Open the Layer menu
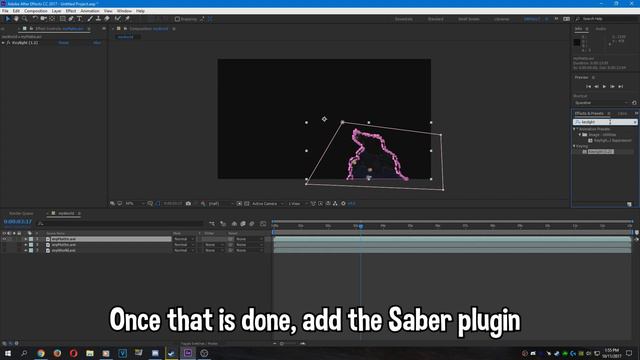Screen dimensions: 640x360 57,11
